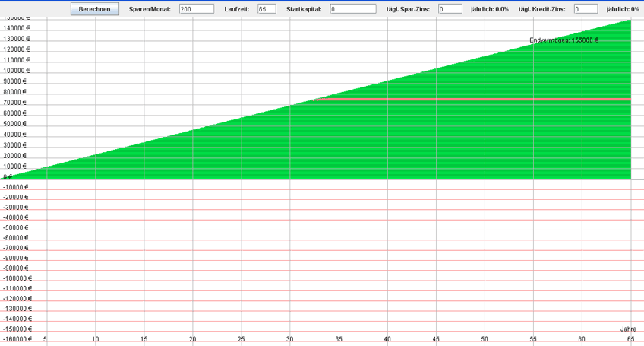The height and width of the screenshot is (346, 644).
Task: Click the 100000 € y-axis label
Action: tap(16, 71)
